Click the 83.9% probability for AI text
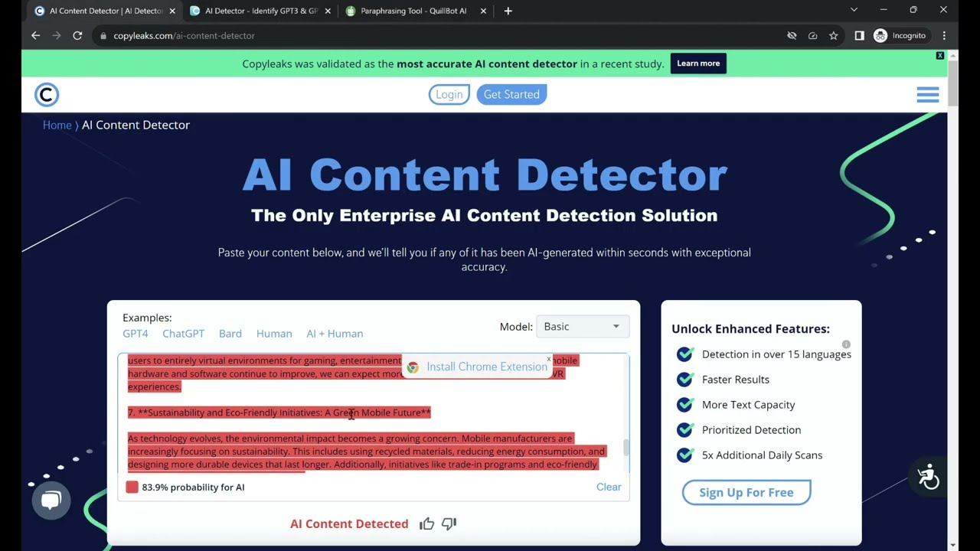The height and width of the screenshot is (551, 980). [193, 487]
